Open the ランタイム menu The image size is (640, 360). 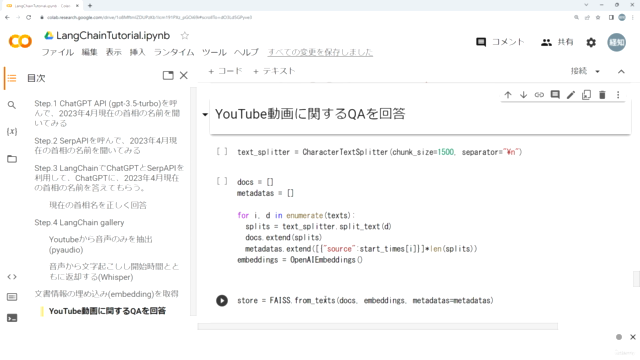174,52
